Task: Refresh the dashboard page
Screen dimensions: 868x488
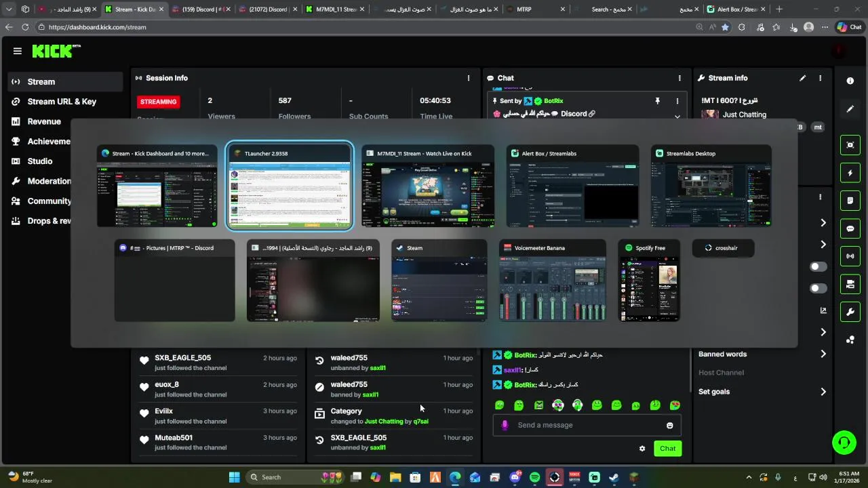Action: pyautogui.click(x=25, y=27)
